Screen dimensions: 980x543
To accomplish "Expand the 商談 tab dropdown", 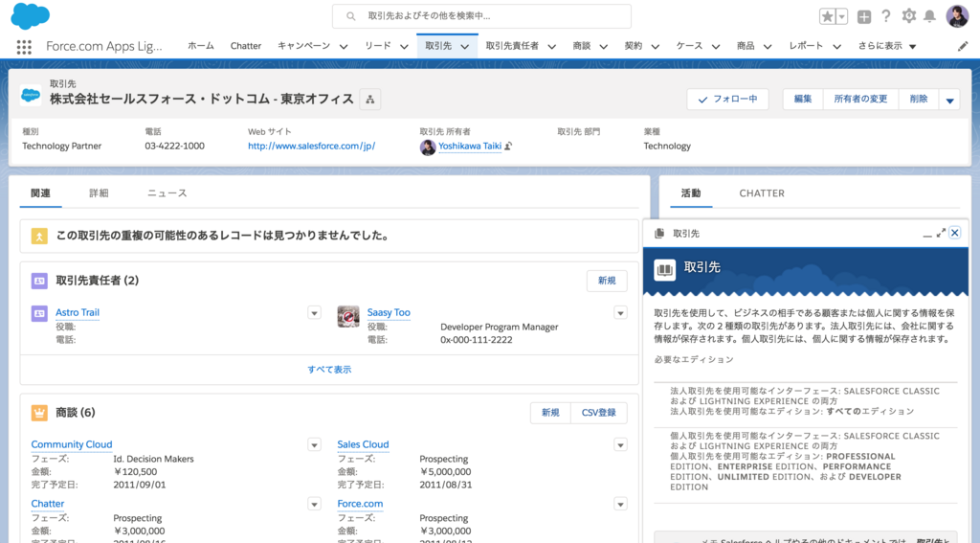I will tap(603, 47).
